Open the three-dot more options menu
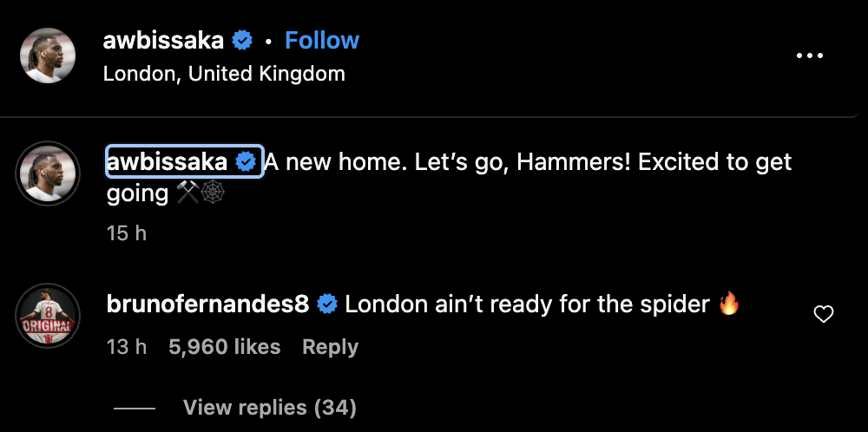 (x=809, y=56)
